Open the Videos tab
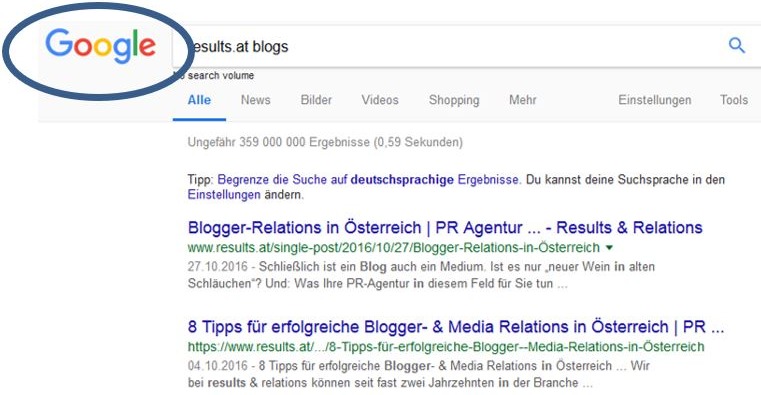The width and height of the screenshot is (761, 395). tap(380, 100)
